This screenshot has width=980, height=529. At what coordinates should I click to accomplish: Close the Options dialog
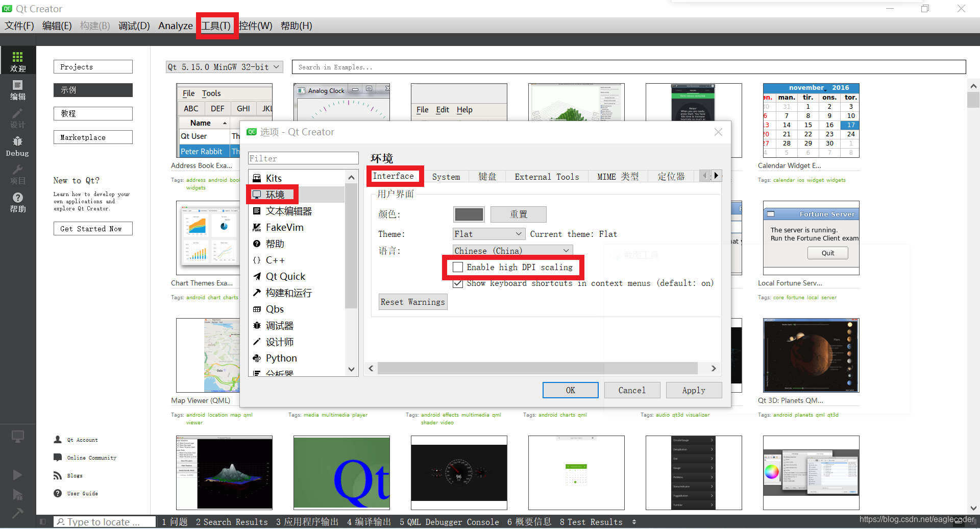[x=718, y=132]
